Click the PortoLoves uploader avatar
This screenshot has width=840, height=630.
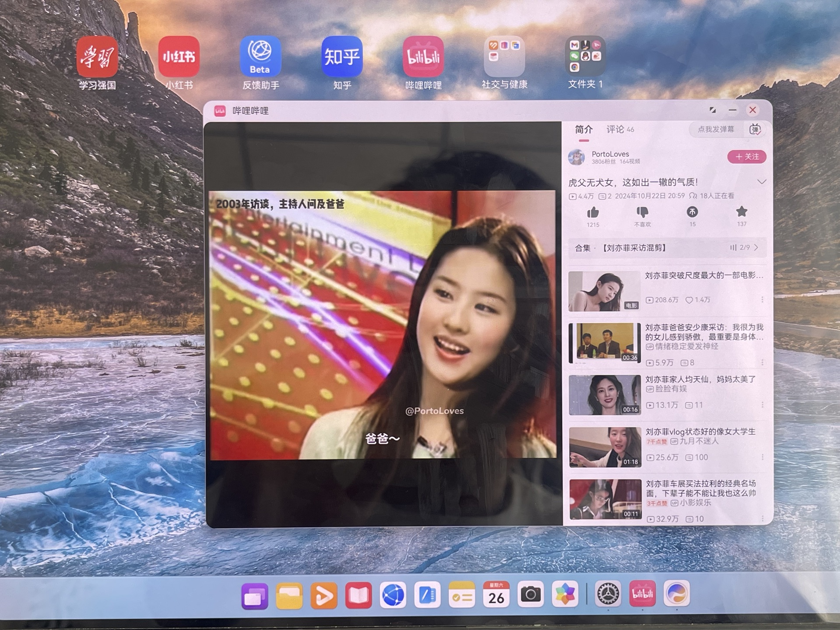576,157
